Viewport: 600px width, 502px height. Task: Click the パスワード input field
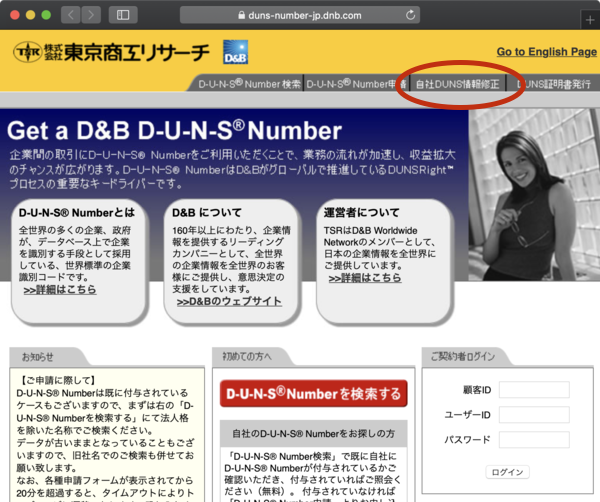[x=534, y=440]
